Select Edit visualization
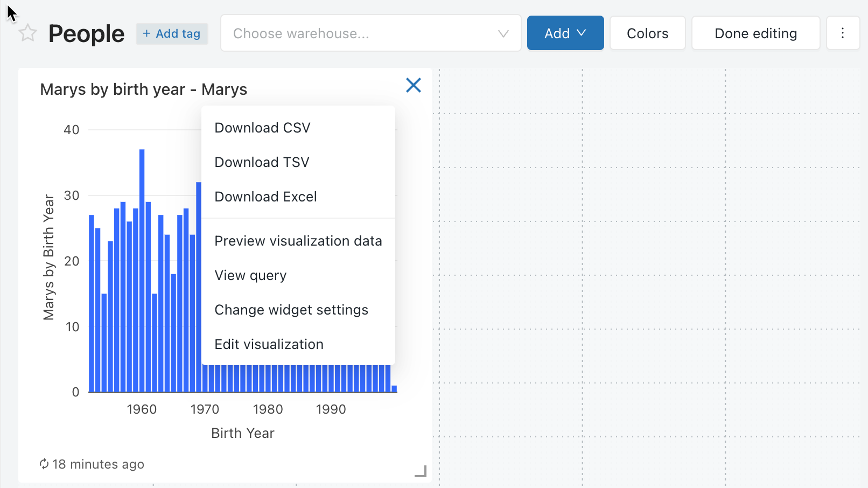Image resolution: width=868 pixels, height=488 pixels. [269, 344]
